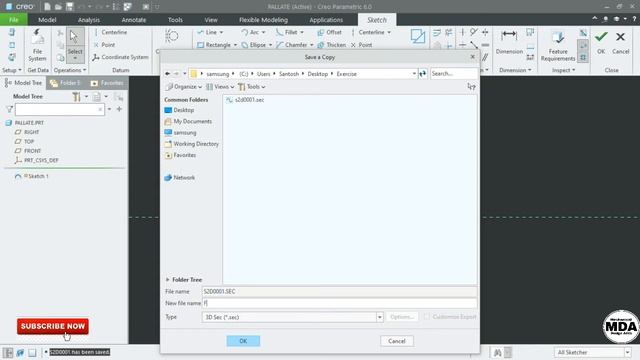This screenshot has width=640, height=360.
Task: Expand the Operations group dropdown
Action: [70, 70]
